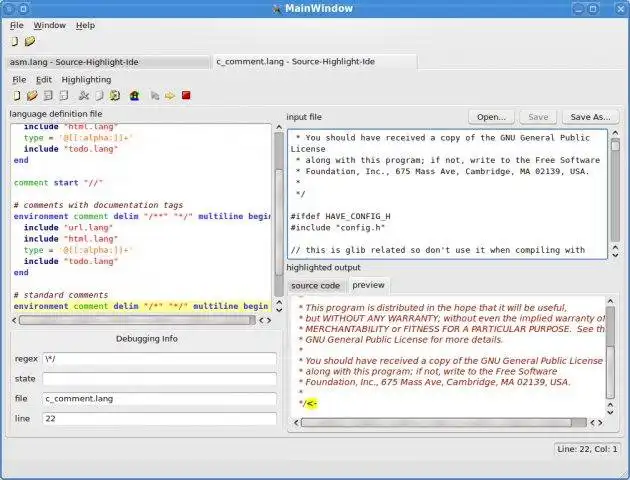This screenshot has height=480, width=630.
Task: Click '#include "config.h"' in input file
Action: [338, 228]
